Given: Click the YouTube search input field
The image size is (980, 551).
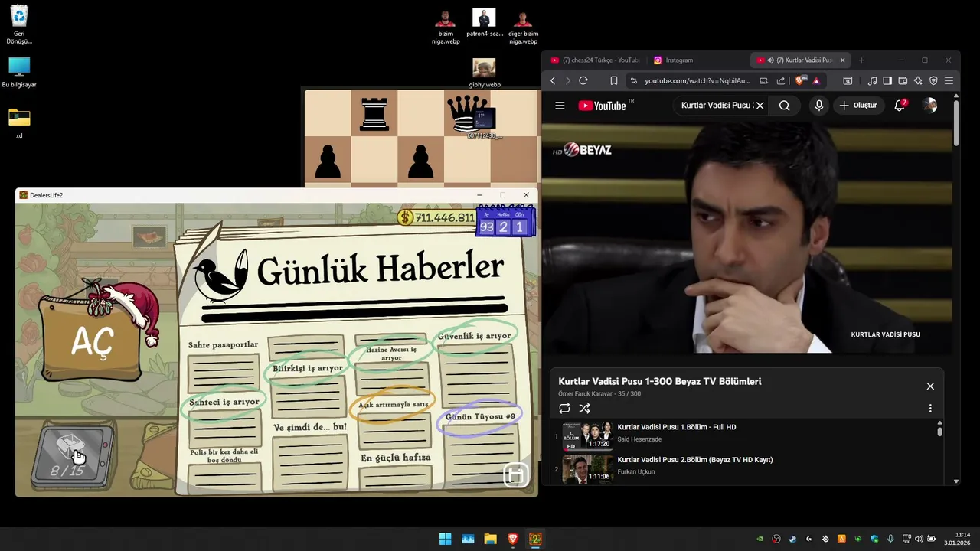Looking at the screenshot, I should (x=717, y=106).
